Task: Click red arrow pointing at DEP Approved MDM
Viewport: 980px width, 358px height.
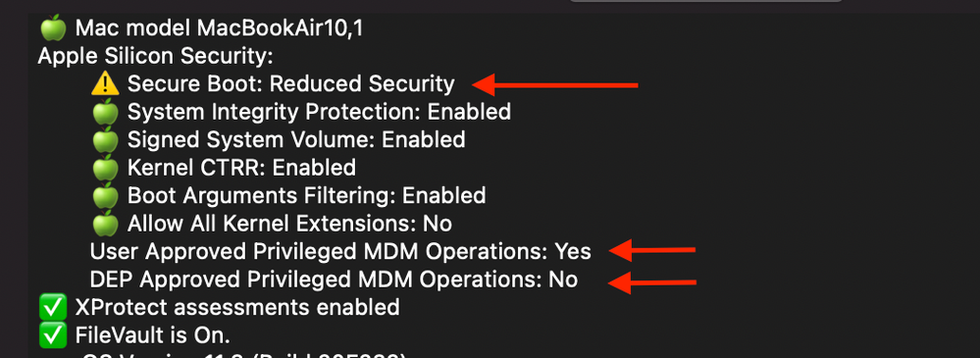Action: 652,282
